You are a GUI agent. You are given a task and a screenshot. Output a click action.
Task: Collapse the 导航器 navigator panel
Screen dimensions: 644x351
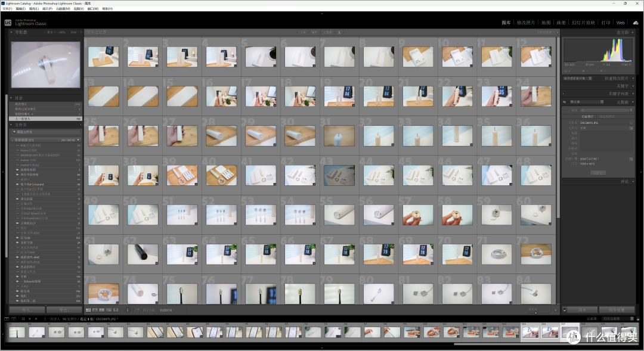pyautogui.click(x=11, y=32)
